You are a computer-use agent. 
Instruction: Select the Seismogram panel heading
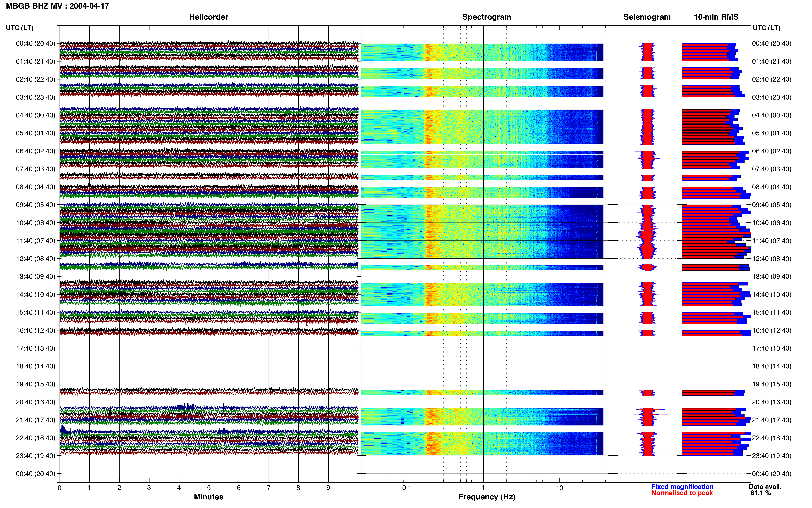pyautogui.click(x=647, y=17)
